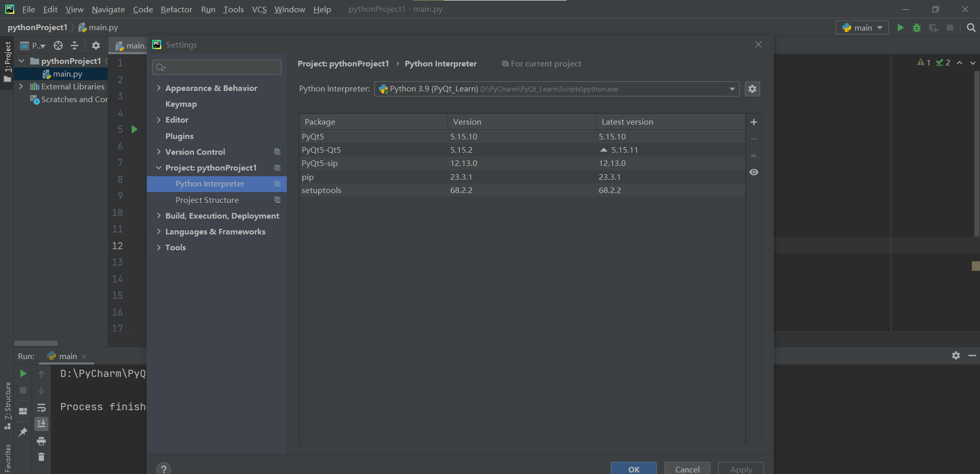This screenshot has height=474, width=980.
Task: Pin the Run tab with pin icon
Action: point(23,432)
